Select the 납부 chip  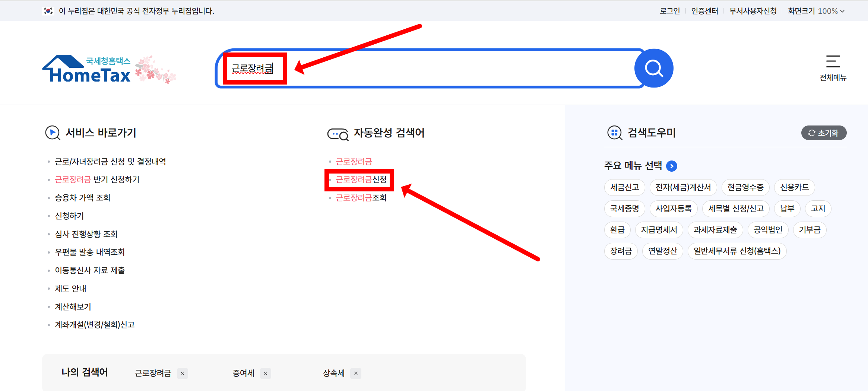(787, 209)
